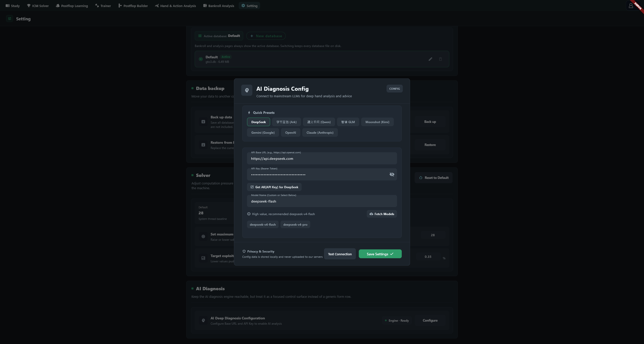
Task: Toggle API key visibility eye icon
Action: 392,174
